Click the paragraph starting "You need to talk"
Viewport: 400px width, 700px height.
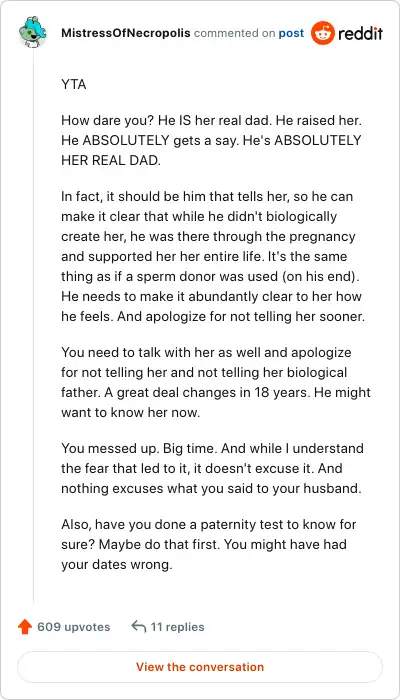[216, 382]
